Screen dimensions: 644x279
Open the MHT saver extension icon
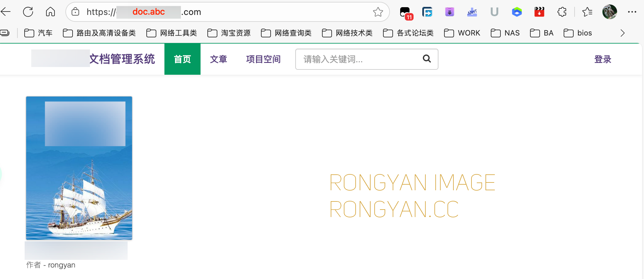click(472, 12)
